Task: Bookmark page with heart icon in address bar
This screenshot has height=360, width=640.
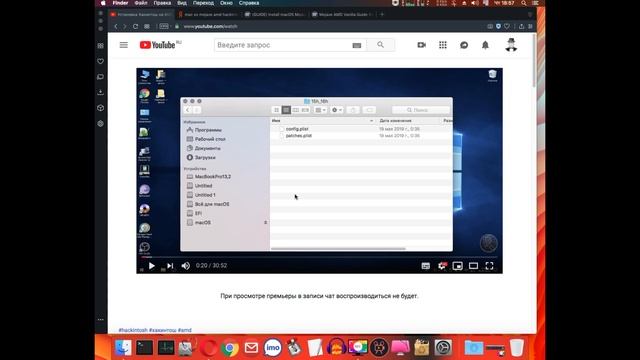Action: point(507,26)
